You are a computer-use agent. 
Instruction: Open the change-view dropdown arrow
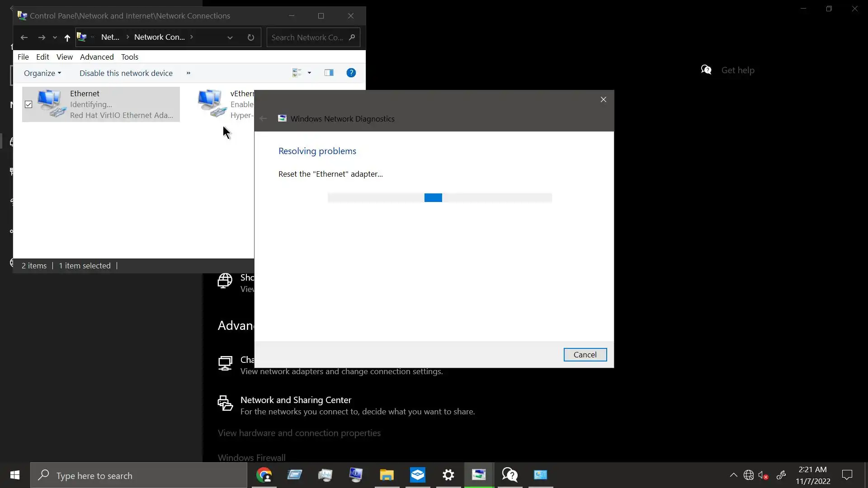[309, 73]
